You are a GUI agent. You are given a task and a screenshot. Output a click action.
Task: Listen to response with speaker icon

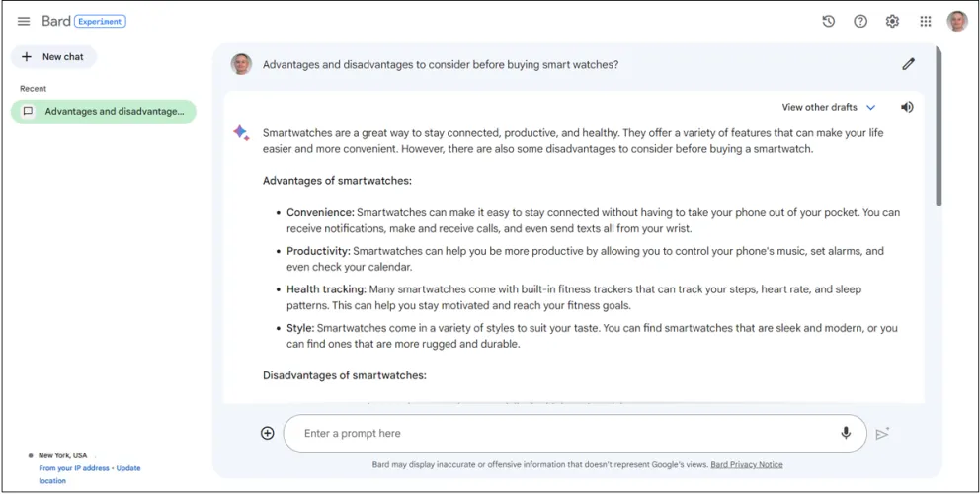click(x=907, y=107)
